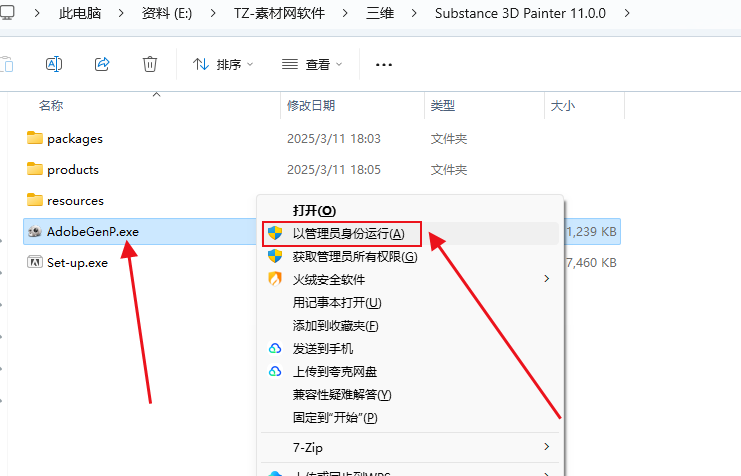Open the 排序 sort dropdown
This screenshot has width=741, height=476.
223,64
